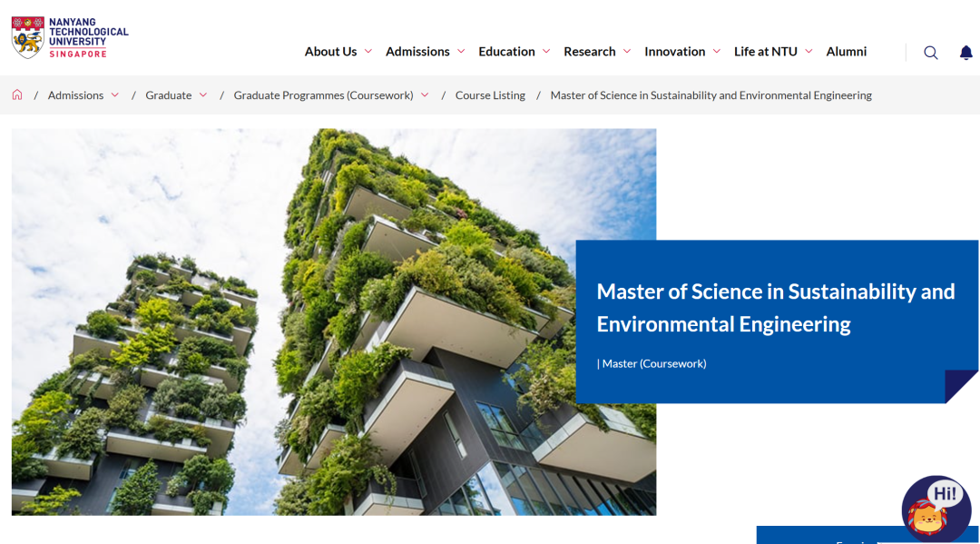
Task: Click the notification bell icon
Action: pyautogui.click(x=965, y=53)
